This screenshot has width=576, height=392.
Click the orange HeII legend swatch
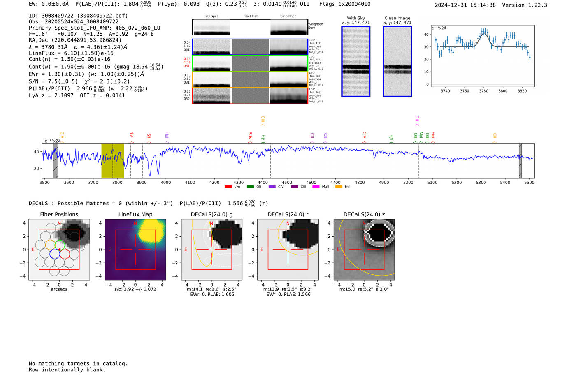click(x=339, y=187)
